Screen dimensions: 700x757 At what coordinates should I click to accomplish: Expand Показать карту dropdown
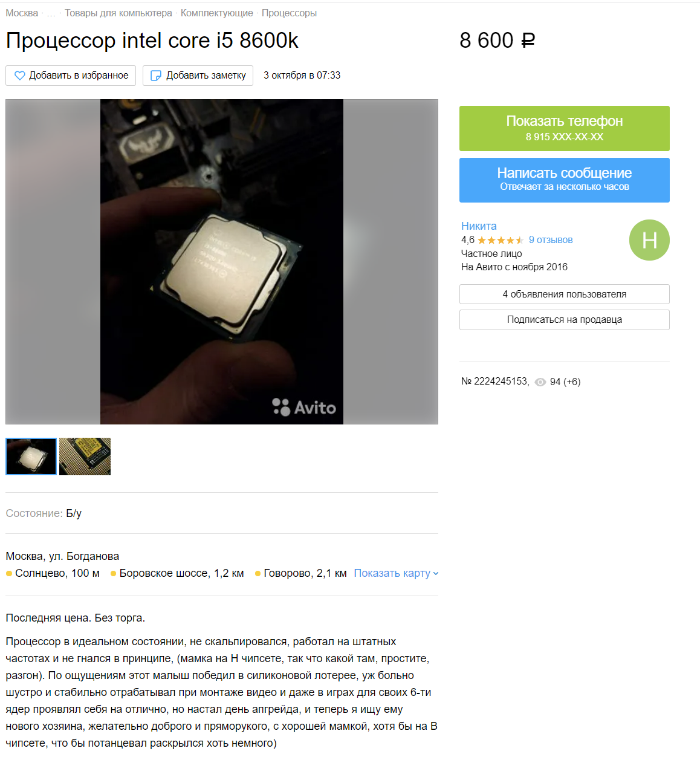396,573
